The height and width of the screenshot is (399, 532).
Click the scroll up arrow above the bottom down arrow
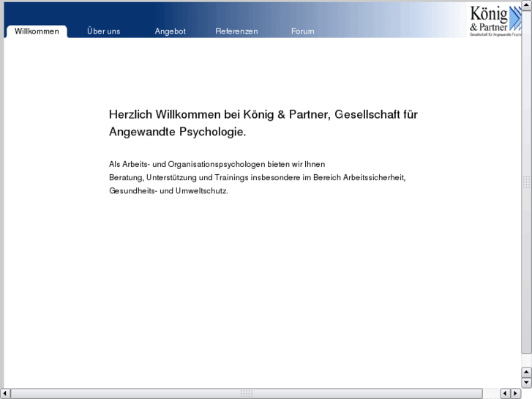tap(526, 372)
